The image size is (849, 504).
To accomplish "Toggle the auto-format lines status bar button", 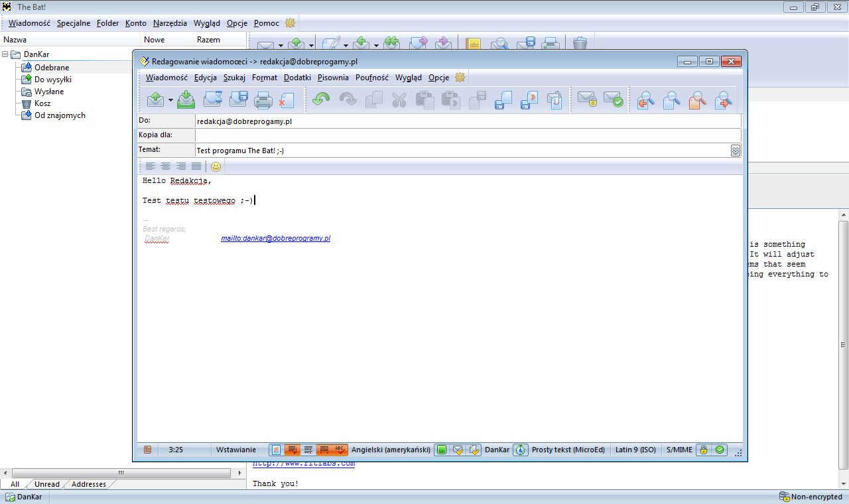I will [x=308, y=450].
